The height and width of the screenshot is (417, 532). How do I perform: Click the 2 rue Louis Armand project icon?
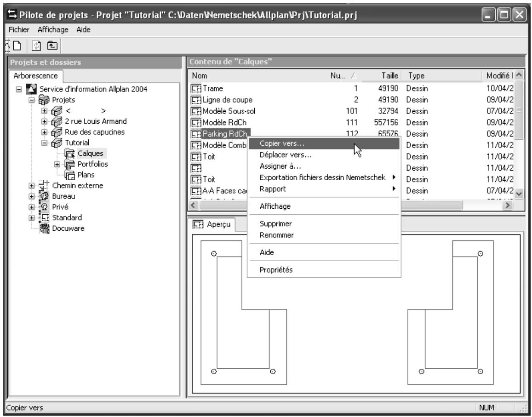coord(57,121)
